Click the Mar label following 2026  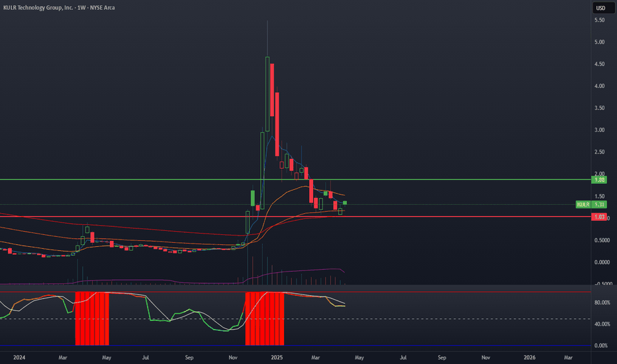point(568,357)
